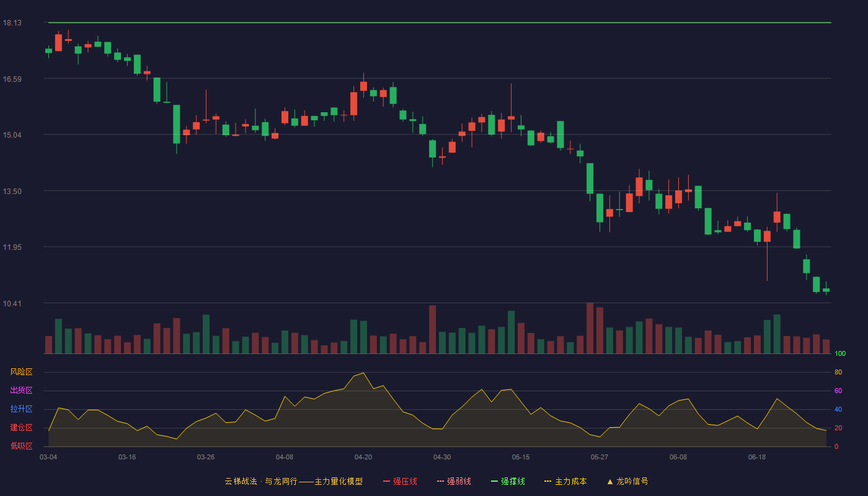
Task: Click the 建仓区 indicator label
Action: [x=21, y=428]
